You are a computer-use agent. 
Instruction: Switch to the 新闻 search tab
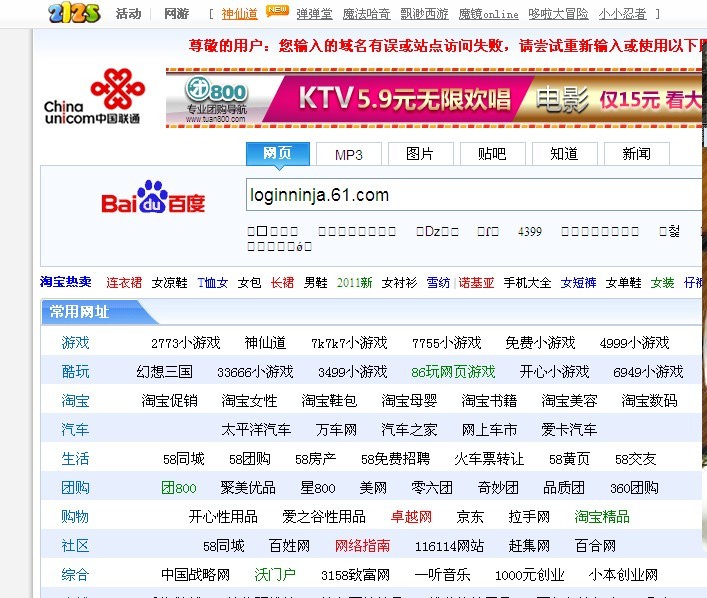click(x=636, y=154)
